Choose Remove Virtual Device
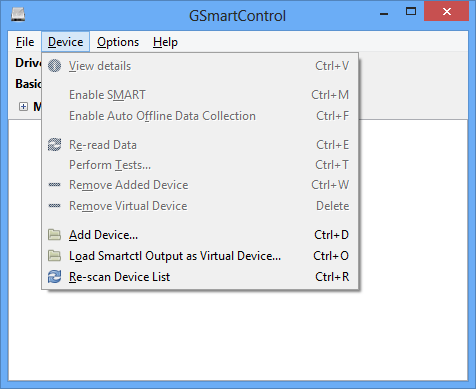476x389 pixels. pyautogui.click(x=200, y=206)
